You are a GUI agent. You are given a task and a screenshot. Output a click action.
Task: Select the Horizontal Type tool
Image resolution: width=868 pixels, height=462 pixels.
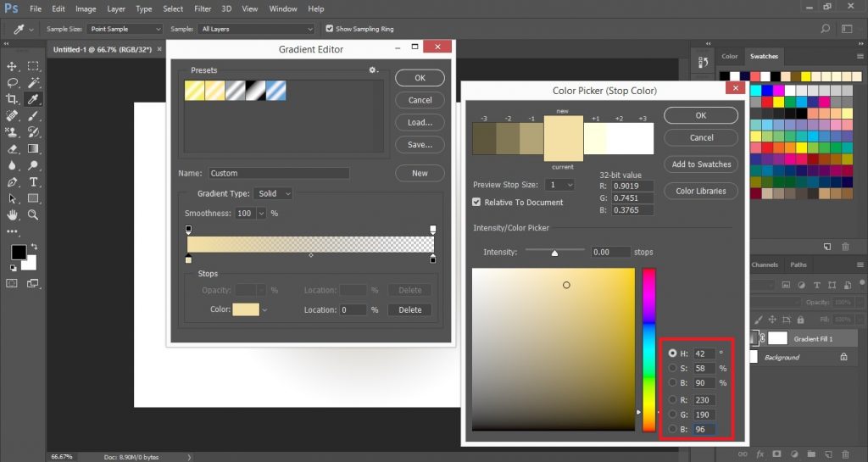(x=33, y=182)
